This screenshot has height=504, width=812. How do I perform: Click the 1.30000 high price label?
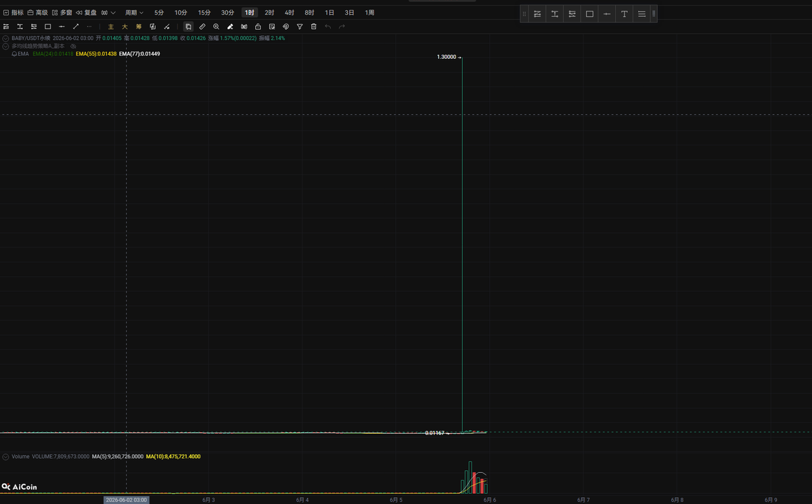pos(447,58)
